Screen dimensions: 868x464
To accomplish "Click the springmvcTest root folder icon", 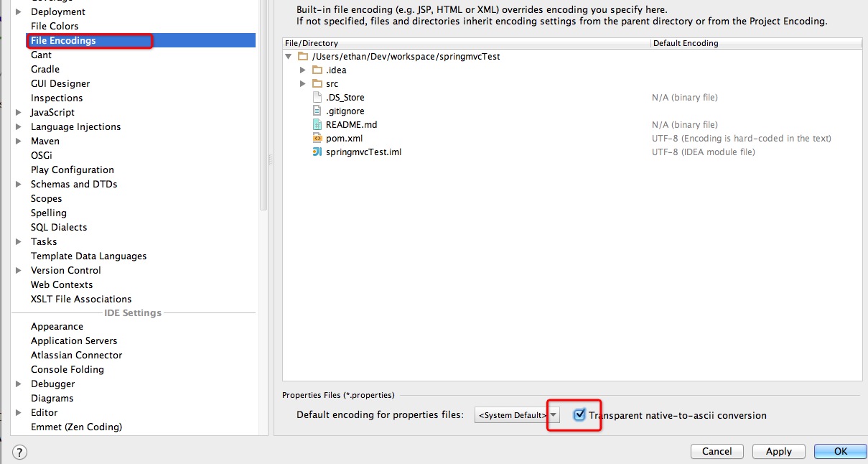I will [x=303, y=56].
